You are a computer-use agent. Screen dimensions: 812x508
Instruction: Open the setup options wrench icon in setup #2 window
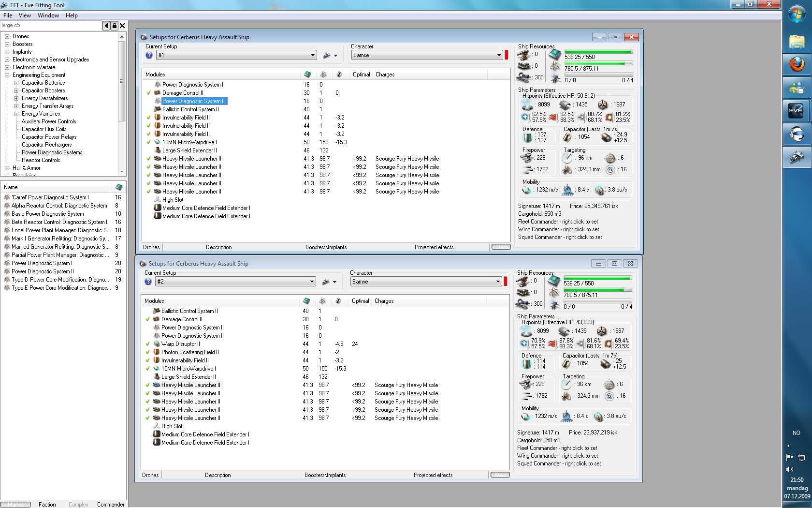coord(329,282)
